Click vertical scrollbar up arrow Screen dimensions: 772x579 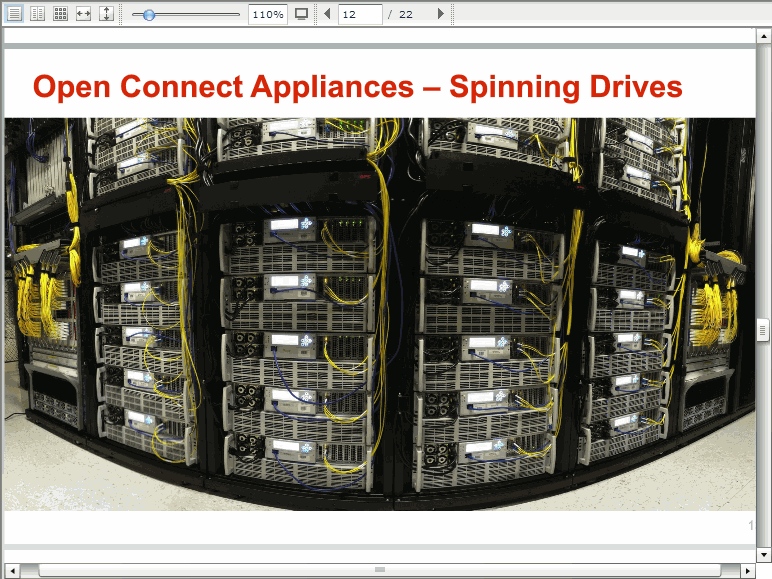(x=764, y=36)
